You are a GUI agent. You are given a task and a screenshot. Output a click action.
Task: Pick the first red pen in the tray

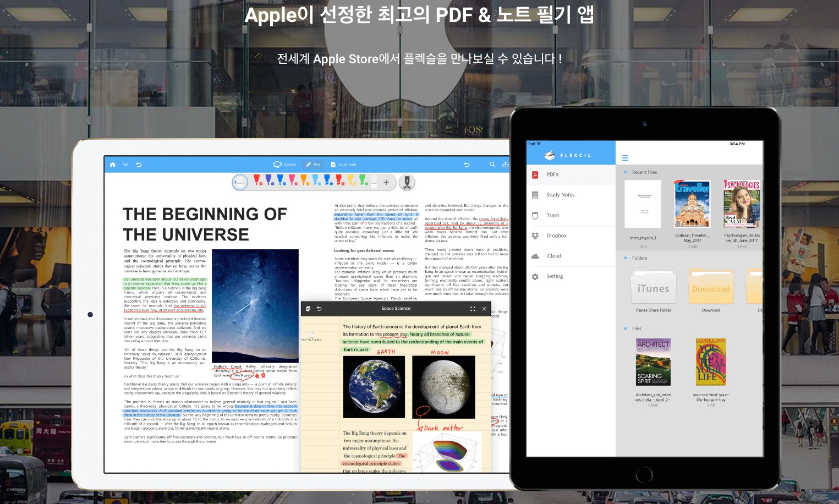[257, 180]
